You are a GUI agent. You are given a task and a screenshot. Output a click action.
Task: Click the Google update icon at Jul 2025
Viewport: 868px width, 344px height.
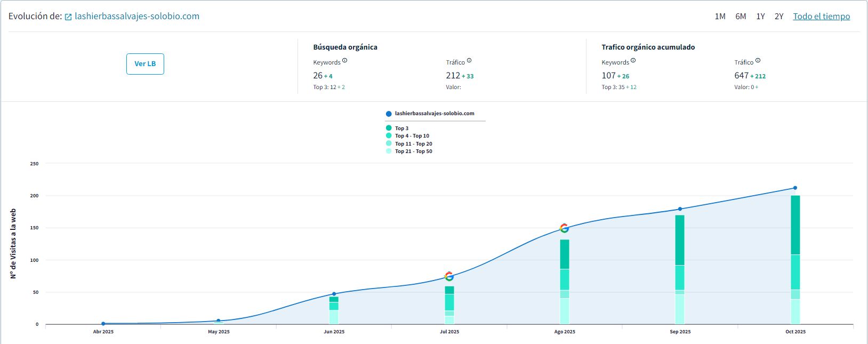(x=449, y=276)
